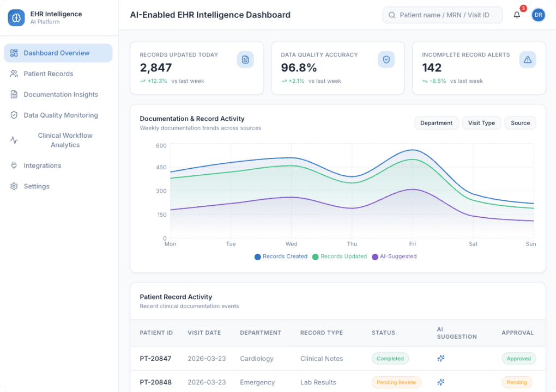Click the document icon on Records Updated Today card

coord(245,59)
